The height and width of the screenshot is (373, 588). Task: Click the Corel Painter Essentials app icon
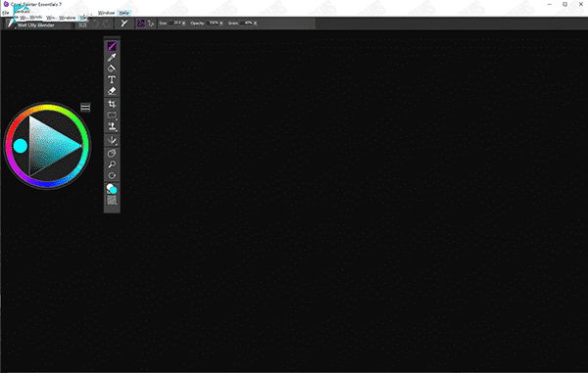pos(6,4)
